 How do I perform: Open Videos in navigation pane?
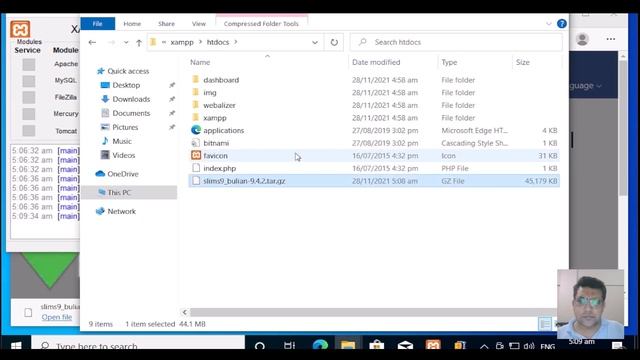tap(123, 155)
